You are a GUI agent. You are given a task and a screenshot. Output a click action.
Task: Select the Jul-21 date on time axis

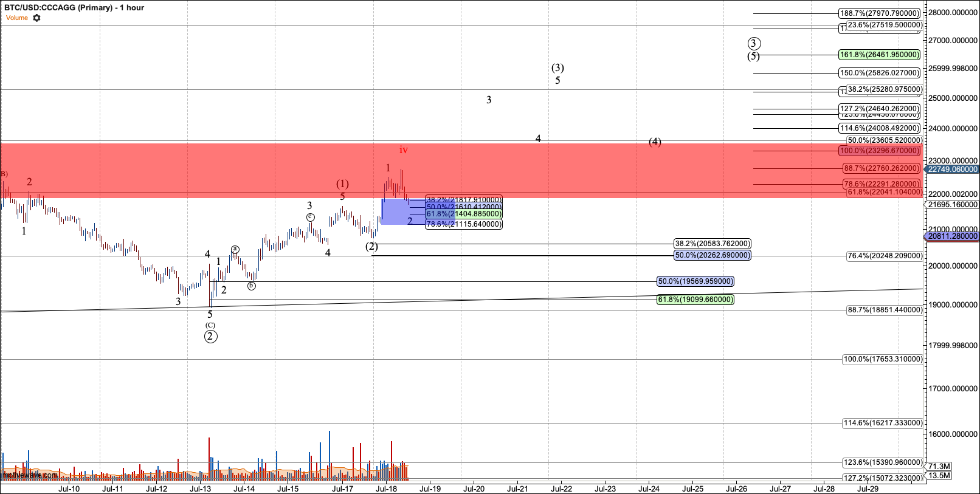point(517,489)
